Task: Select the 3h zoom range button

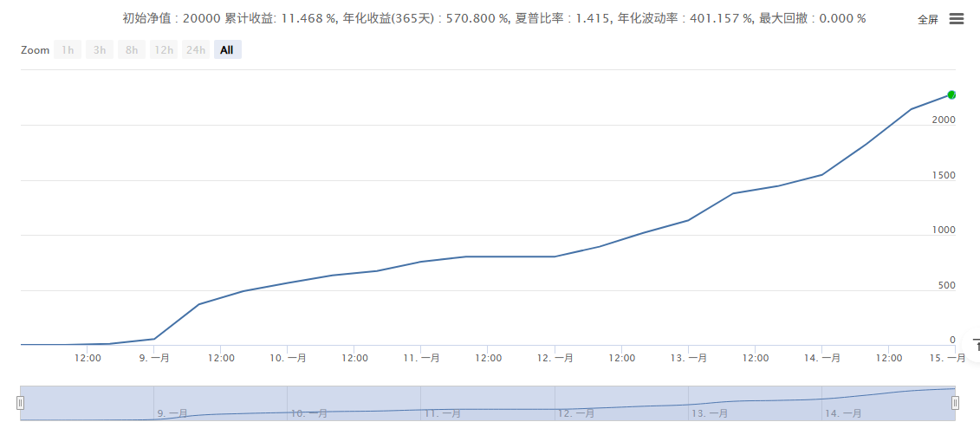Action: (100, 50)
